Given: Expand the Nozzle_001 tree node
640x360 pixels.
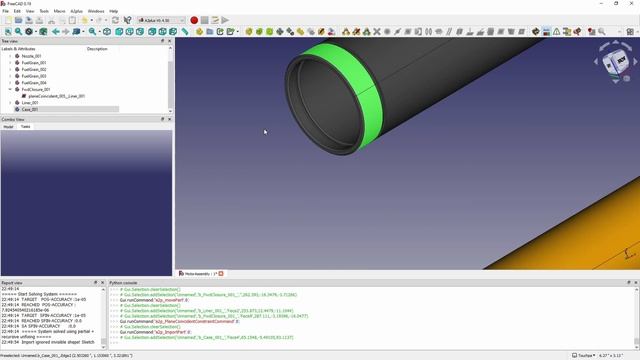Looking at the screenshot, I should [x=10, y=56].
